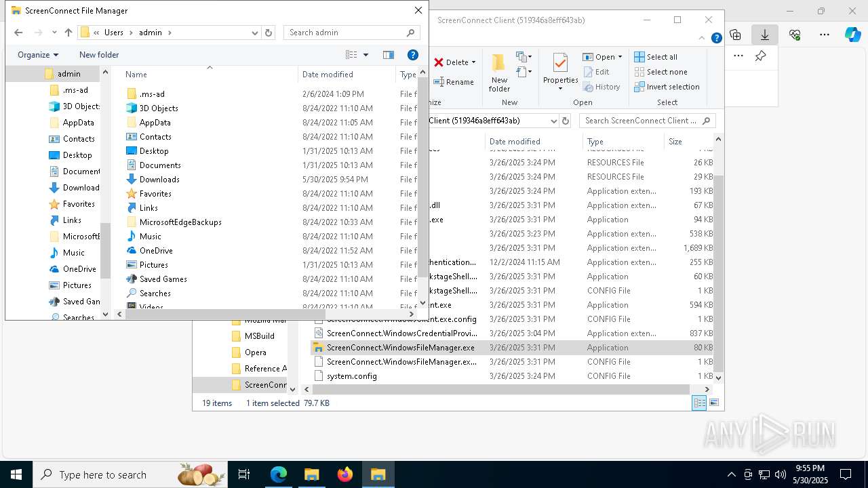Expand Properties dropdown arrow
This screenshot has height=488, width=868.
(x=560, y=89)
